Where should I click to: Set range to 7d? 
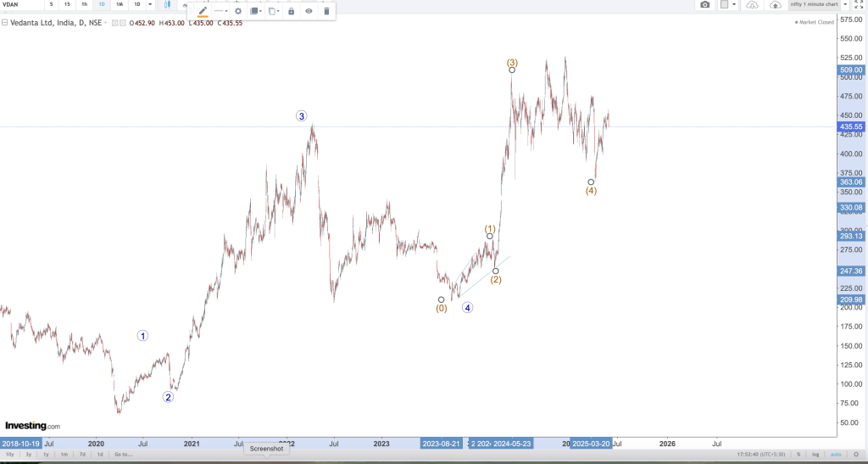[x=82, y=454]
